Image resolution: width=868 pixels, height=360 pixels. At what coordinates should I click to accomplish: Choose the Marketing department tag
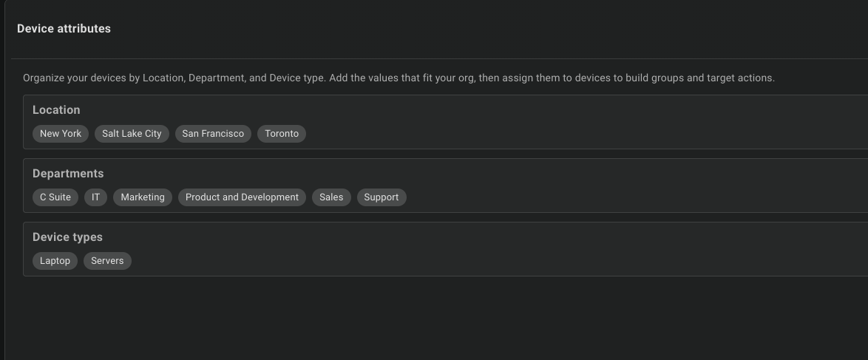[143, 197]
